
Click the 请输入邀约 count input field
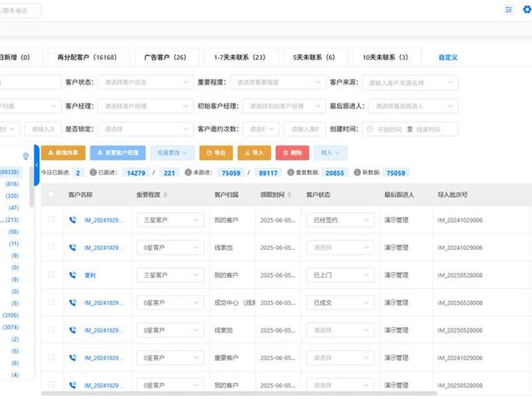click(305, 129)
